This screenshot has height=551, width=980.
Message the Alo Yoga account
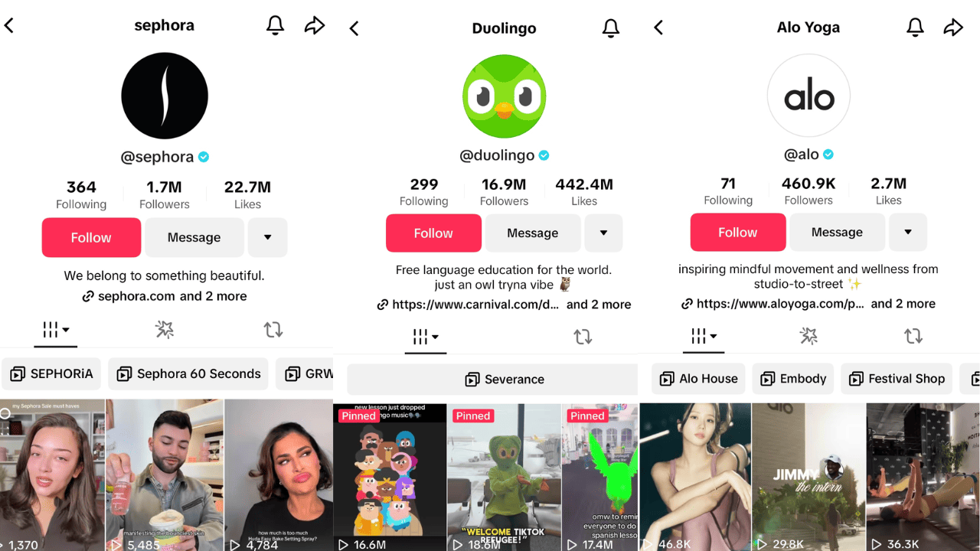837,232
